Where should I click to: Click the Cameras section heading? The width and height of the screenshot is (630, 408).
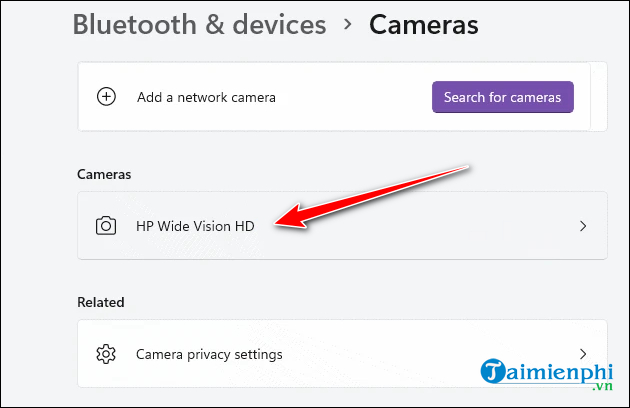(x=104, y=174)
